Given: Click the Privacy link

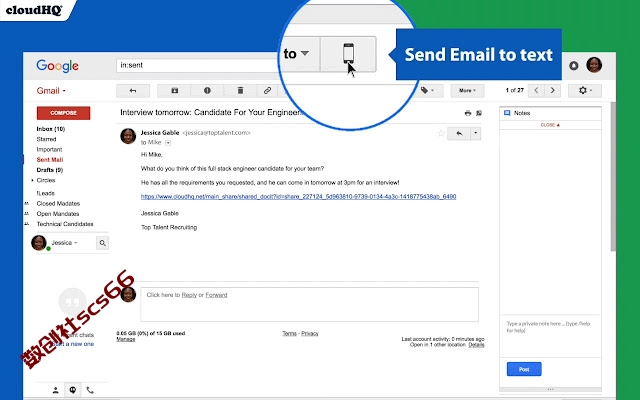Looking at the screenshot, I should 310,333.
